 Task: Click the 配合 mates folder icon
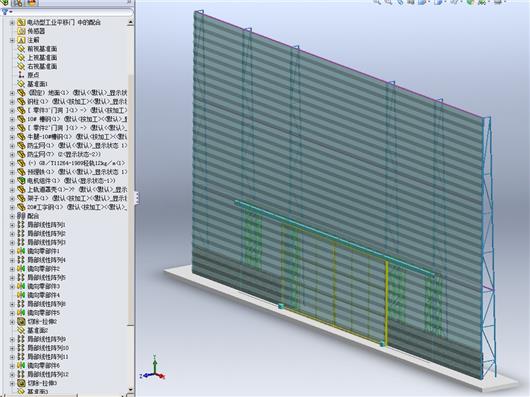coord(21,216)
